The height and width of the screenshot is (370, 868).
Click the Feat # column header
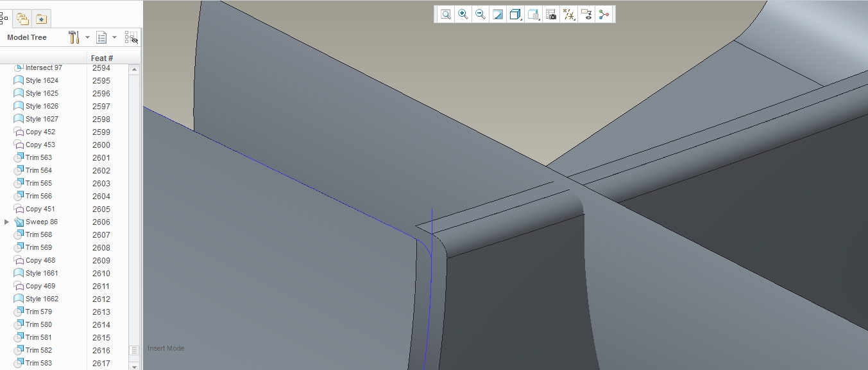coord(102,58)
